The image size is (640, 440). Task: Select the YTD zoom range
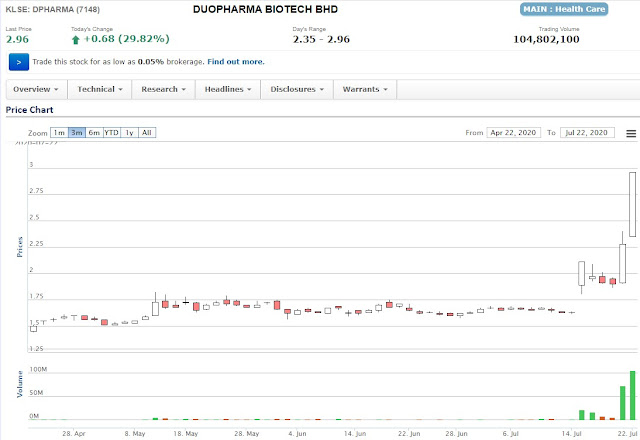tap(111, 133)
